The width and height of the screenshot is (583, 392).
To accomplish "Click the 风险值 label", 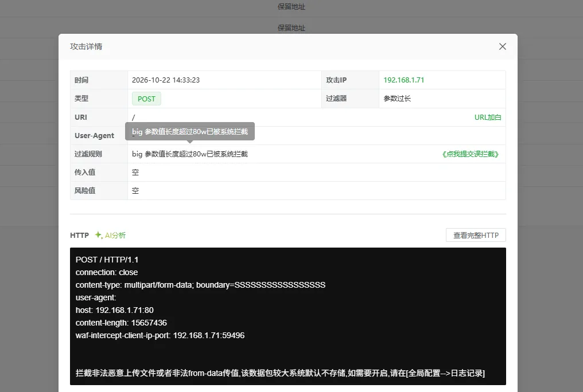I will [x=85, y=190].
